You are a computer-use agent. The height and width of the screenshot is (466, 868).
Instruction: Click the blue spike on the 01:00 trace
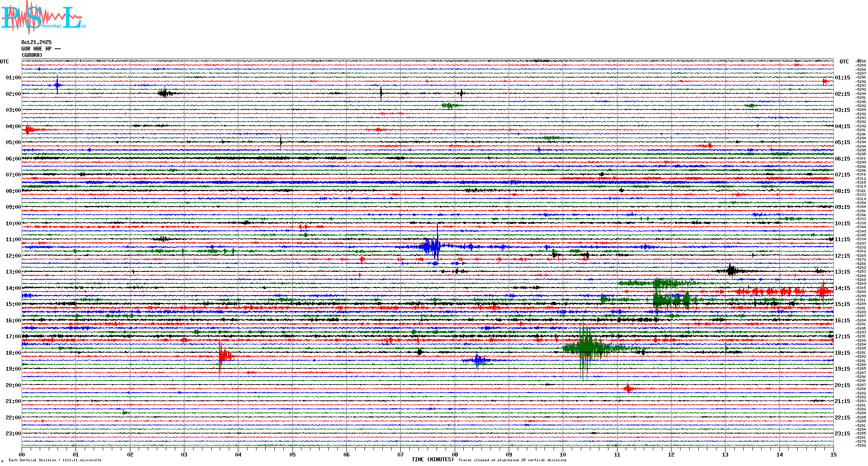57,85
